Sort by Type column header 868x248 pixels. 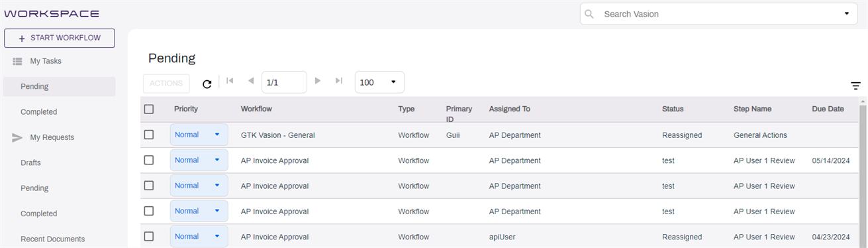(x=407, y=109)
